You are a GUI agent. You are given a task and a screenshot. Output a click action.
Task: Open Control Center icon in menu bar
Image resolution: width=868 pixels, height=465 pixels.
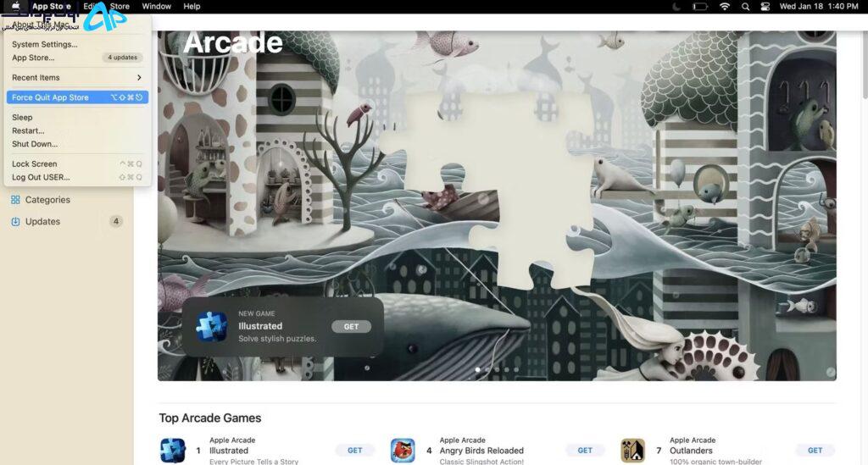(x=765, y=7)
